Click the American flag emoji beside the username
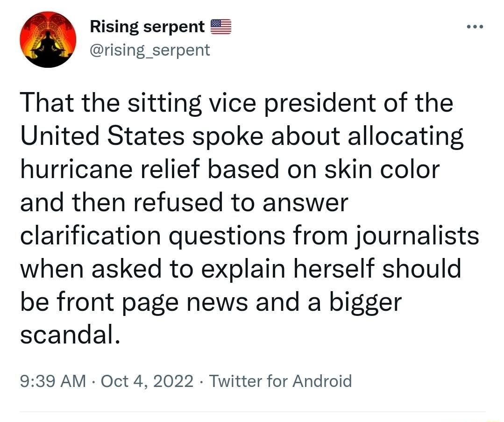This screenshot has height=422, width=504. [x=221, y=26]
